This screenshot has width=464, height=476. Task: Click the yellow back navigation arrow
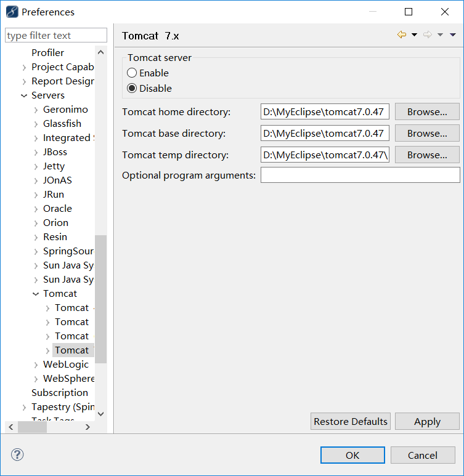402,35
